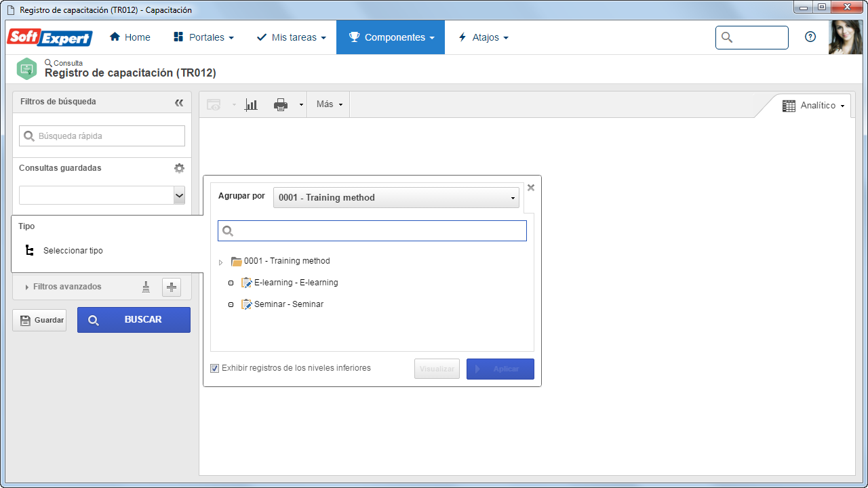Open the Más dropdown menu
This screenshot has width=868, height=488.
click(x=330, y=104)
